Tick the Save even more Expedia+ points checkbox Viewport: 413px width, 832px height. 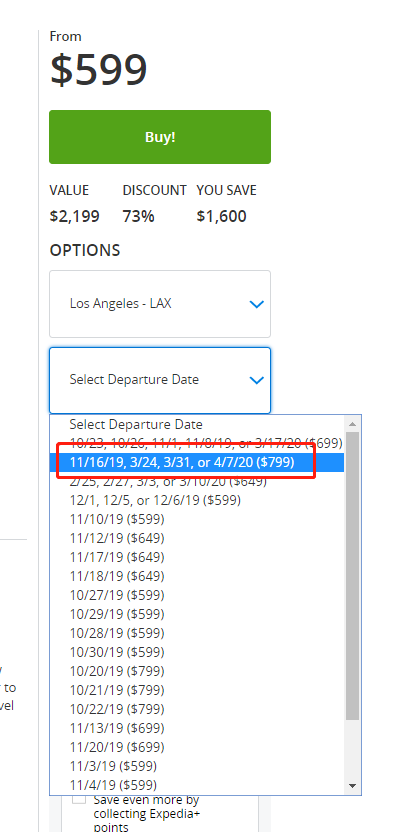pyautogui.click(x=79, y=799)
